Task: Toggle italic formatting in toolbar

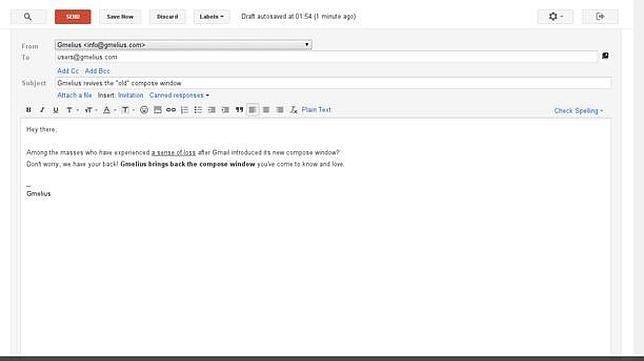Action: (x=42, y=110)
